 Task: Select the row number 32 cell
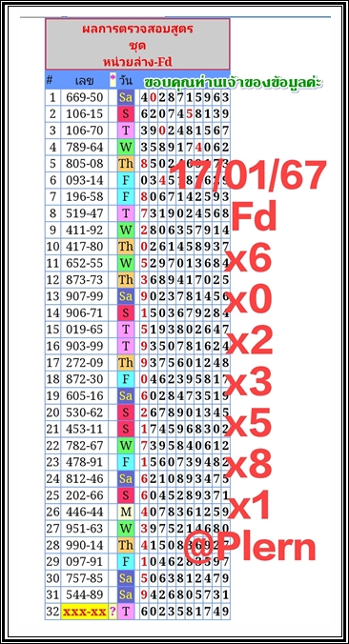[52, 612]
